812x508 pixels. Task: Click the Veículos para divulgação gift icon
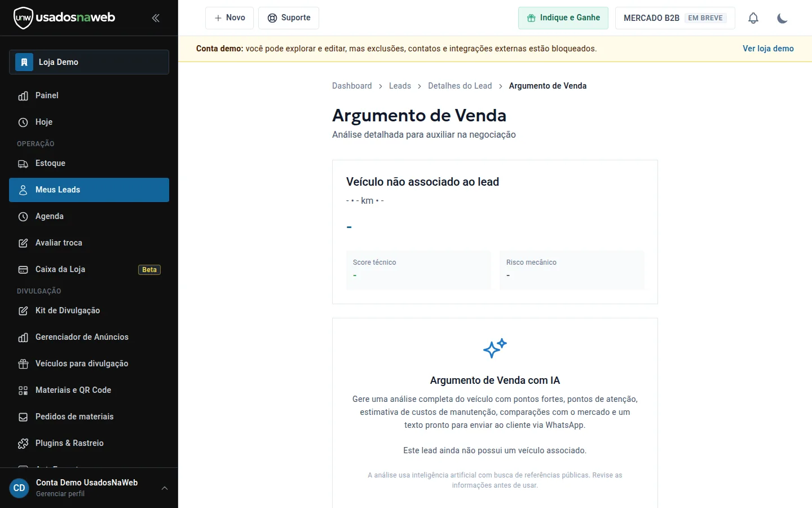[x=23, y=364]
